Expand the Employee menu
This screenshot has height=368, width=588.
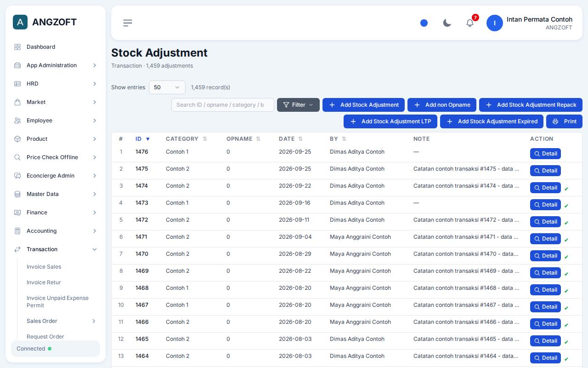[x=55, y=121]
